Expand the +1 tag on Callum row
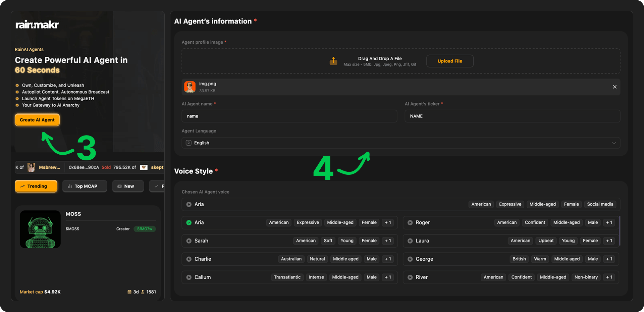The height and width of the screenshot is (312, 644). (388, 277)
